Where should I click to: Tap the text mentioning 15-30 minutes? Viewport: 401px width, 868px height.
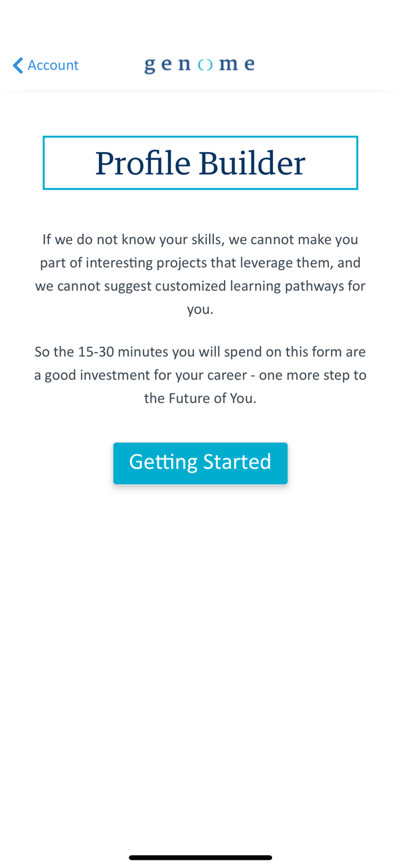click(x=200, y=352)
